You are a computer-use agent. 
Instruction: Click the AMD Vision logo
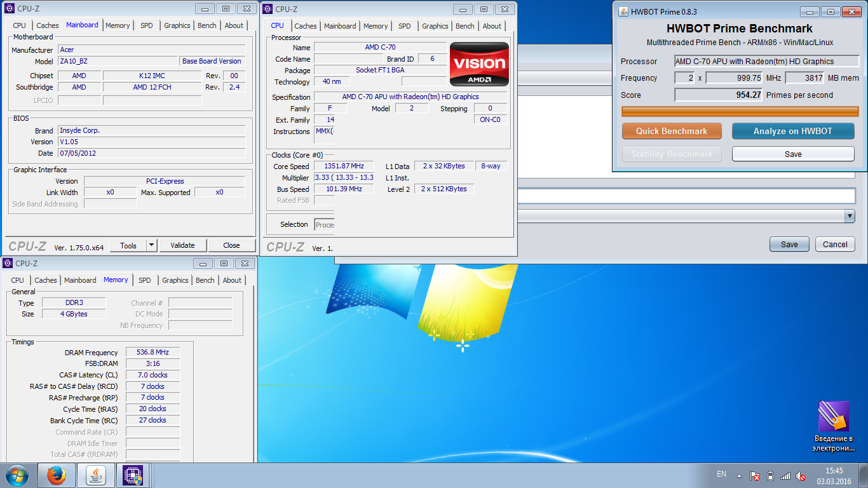tap(479, 64)
